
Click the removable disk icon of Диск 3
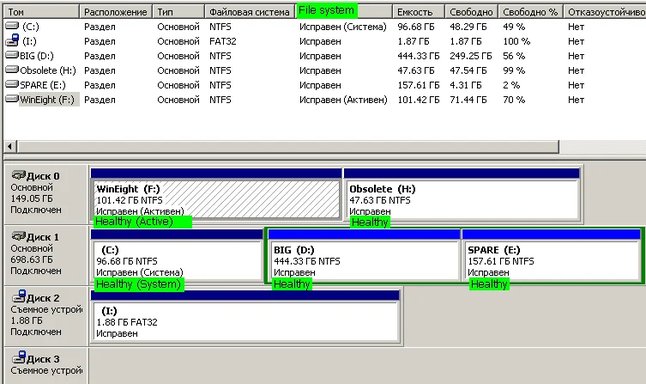[x=19, y=357]
